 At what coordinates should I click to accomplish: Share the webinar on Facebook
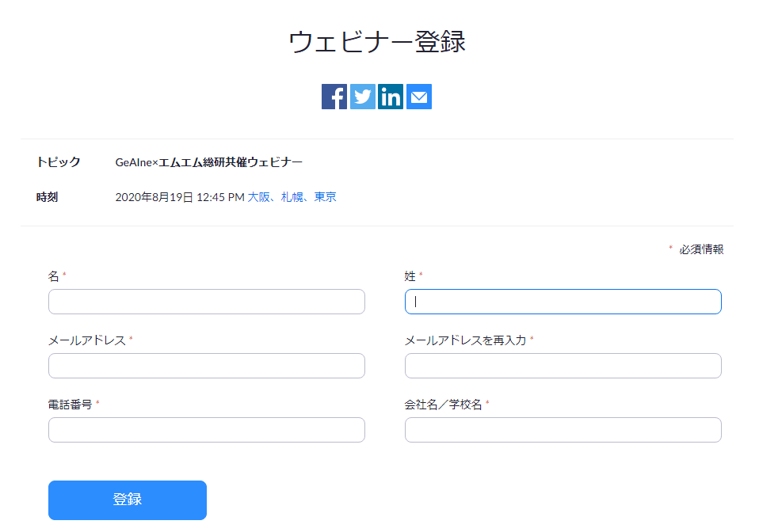[x=334, y=96]
